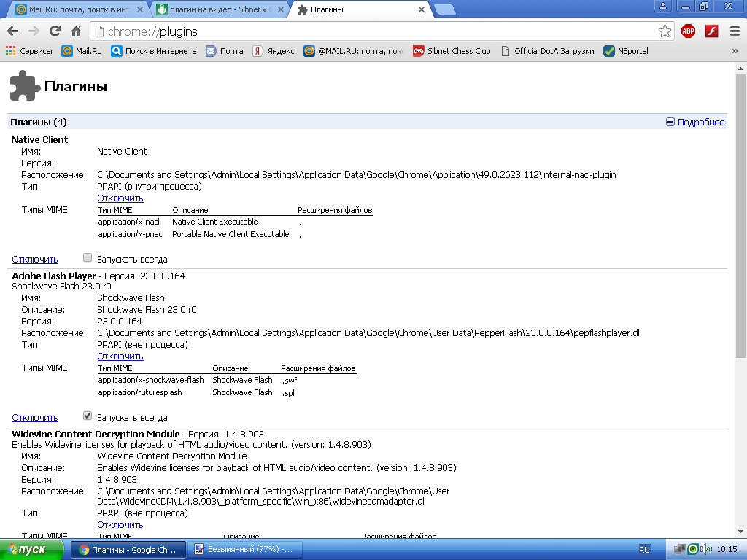Open the Official DotA Загрузки bookmark

547,51
